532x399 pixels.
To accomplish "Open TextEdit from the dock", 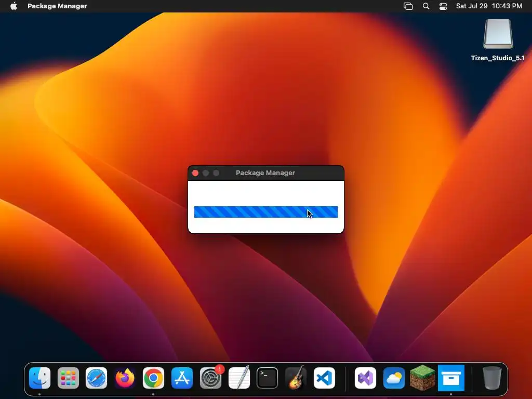I will pyautogui.click(x=239, y=378).
